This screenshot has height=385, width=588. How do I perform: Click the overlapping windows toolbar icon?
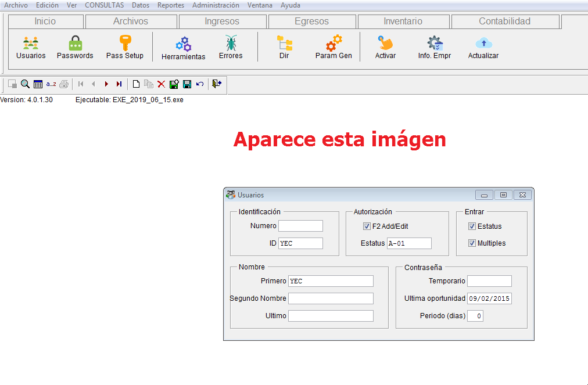[x=12, y=84]
